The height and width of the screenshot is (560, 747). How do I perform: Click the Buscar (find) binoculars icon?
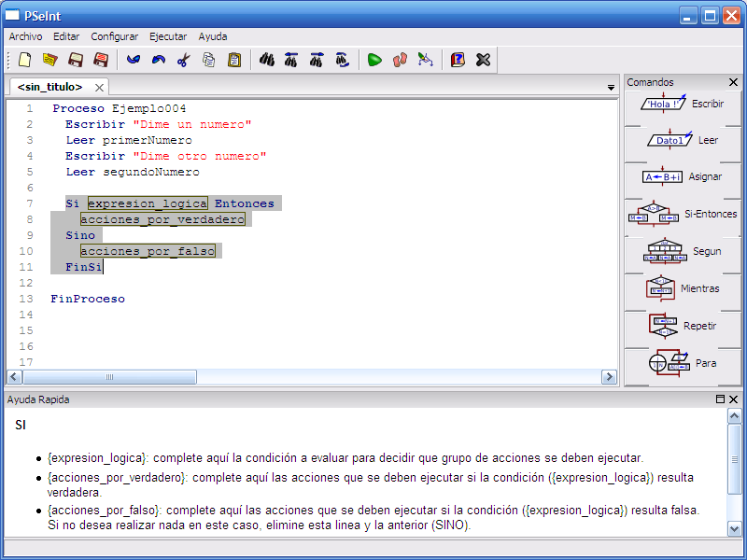268,60
